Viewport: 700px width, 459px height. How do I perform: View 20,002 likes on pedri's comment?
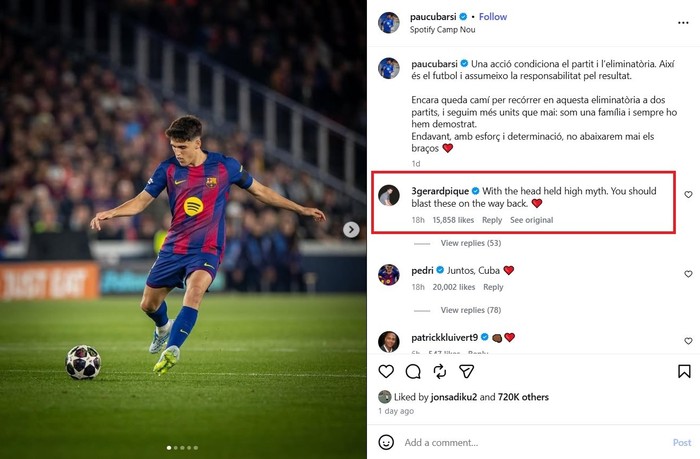coord(455,287)
